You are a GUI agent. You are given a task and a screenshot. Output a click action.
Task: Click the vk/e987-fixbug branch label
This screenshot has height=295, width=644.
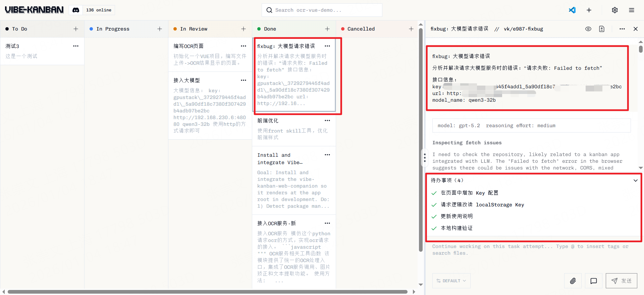(x=523, y=29)
